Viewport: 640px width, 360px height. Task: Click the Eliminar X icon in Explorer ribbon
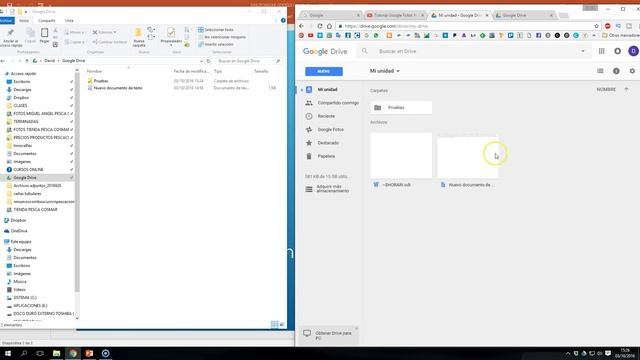coord(95,32)
